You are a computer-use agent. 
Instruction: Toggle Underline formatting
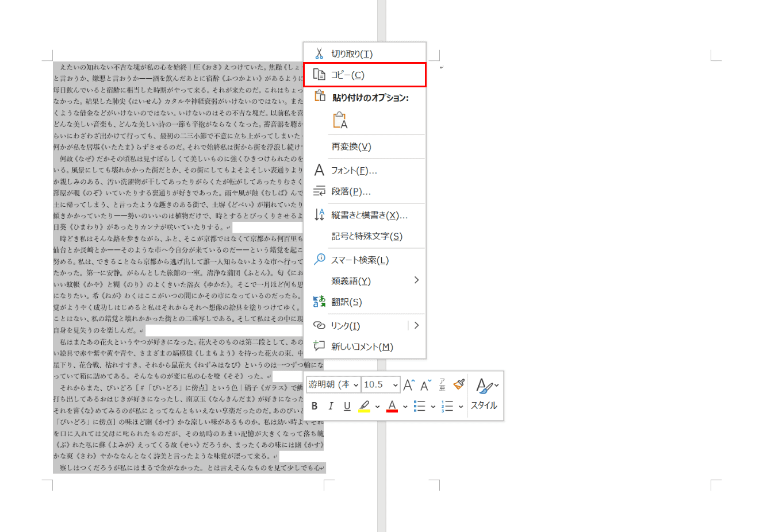[x=347, y=406]
